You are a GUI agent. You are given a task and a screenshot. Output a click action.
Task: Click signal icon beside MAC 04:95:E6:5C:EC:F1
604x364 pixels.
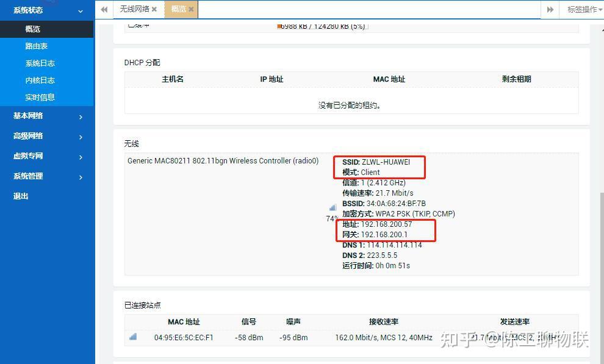[133, 337]
